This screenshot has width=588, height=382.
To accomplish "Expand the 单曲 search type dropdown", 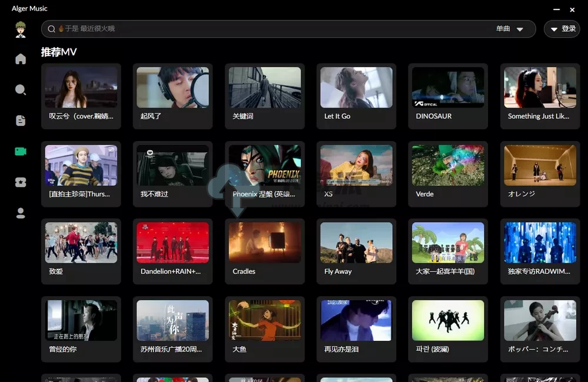I will (509, 29).
